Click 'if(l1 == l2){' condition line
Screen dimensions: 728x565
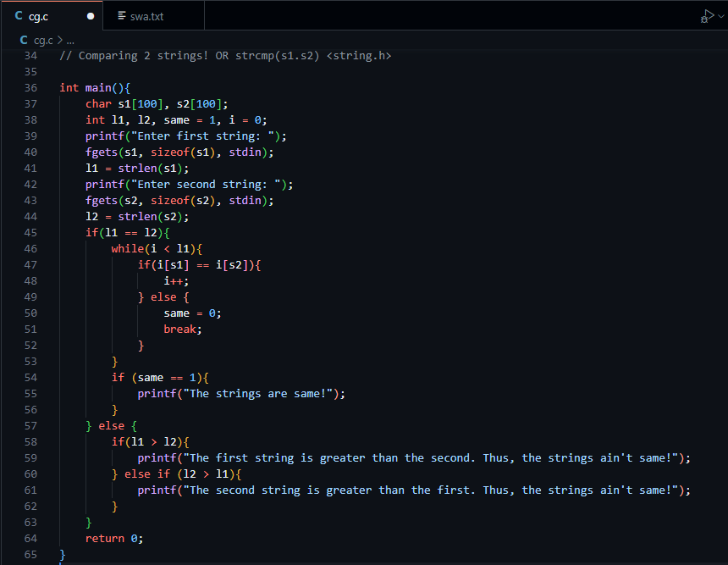point(128,233)
